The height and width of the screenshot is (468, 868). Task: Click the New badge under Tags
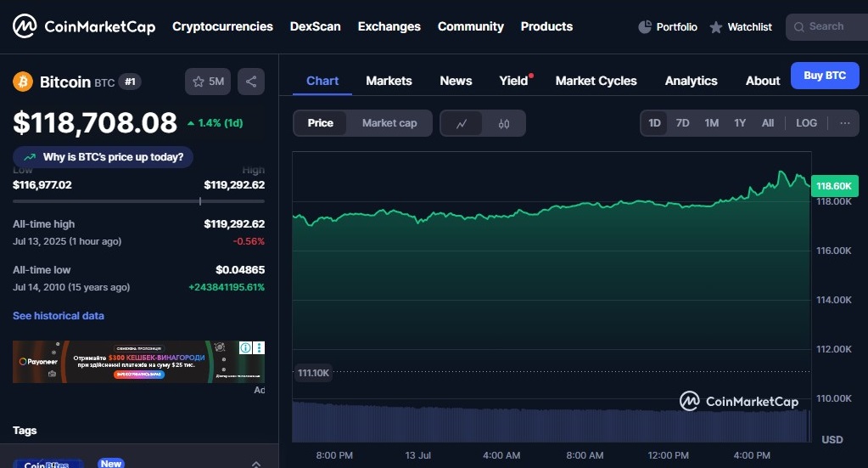[111, 464]
